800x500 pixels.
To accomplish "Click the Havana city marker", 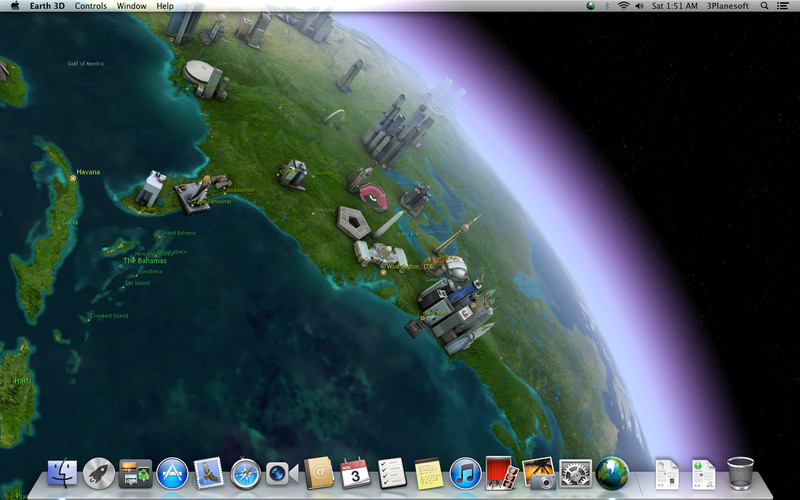I will pyautogui.click(x=73, y=179).
